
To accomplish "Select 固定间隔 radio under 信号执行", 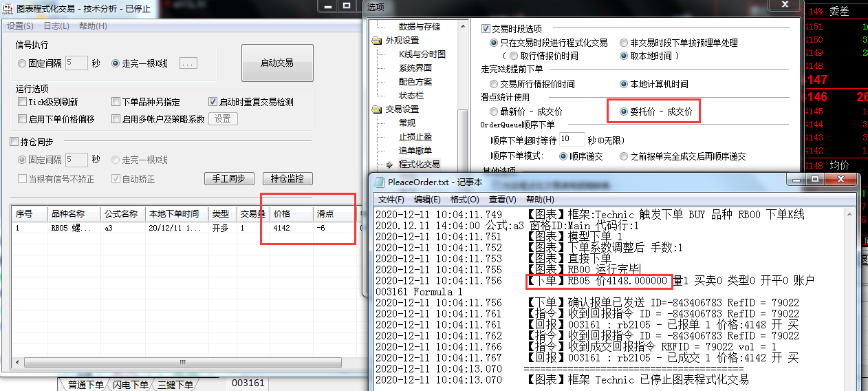I will [23, 63].
